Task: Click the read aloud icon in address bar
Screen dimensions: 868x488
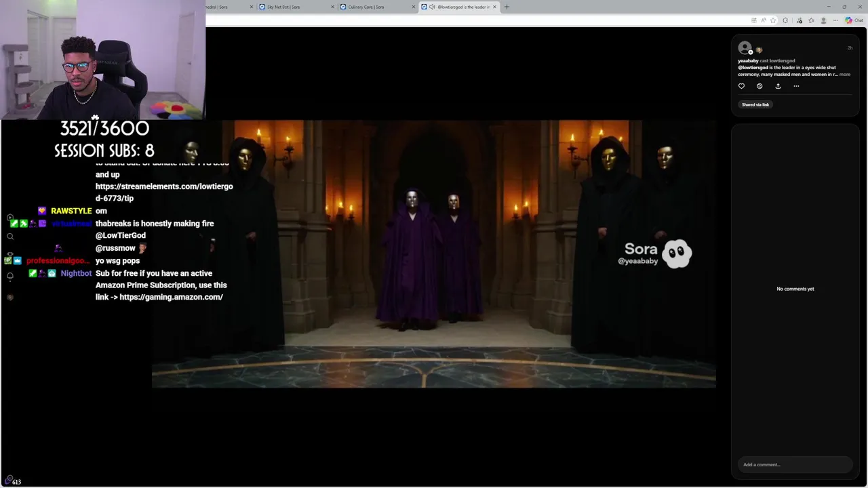Action: click(764, 20)
